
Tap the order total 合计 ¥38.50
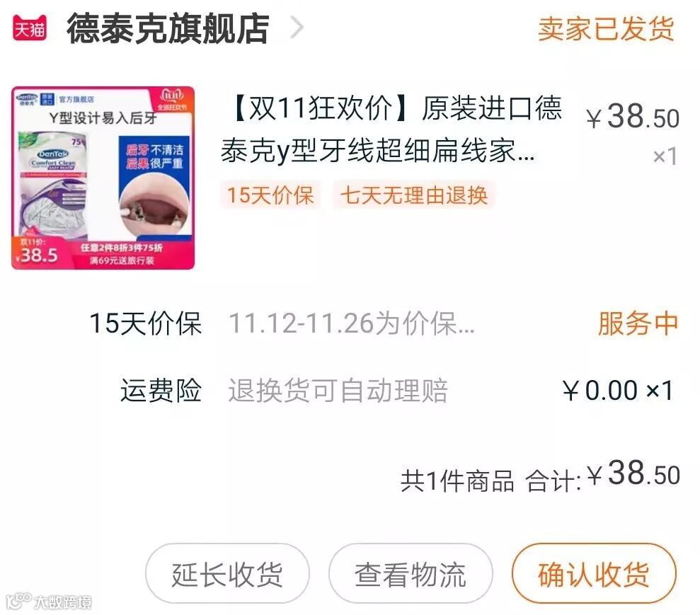(x=602, y=476)
